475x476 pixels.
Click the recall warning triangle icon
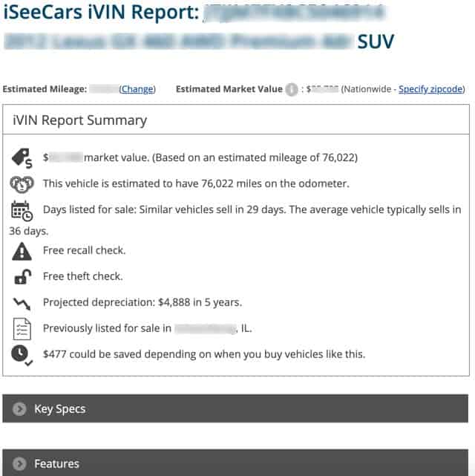[x=22, y=251]
